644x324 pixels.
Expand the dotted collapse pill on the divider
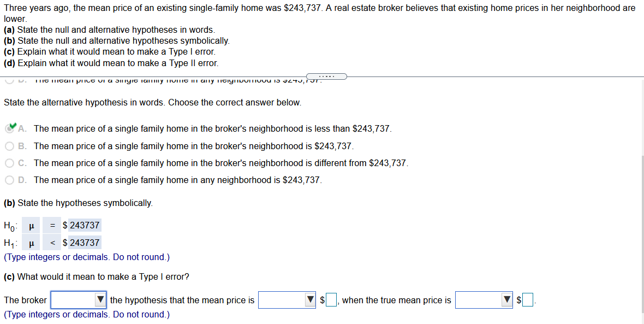pyautogui.click(x=326, y=76)
